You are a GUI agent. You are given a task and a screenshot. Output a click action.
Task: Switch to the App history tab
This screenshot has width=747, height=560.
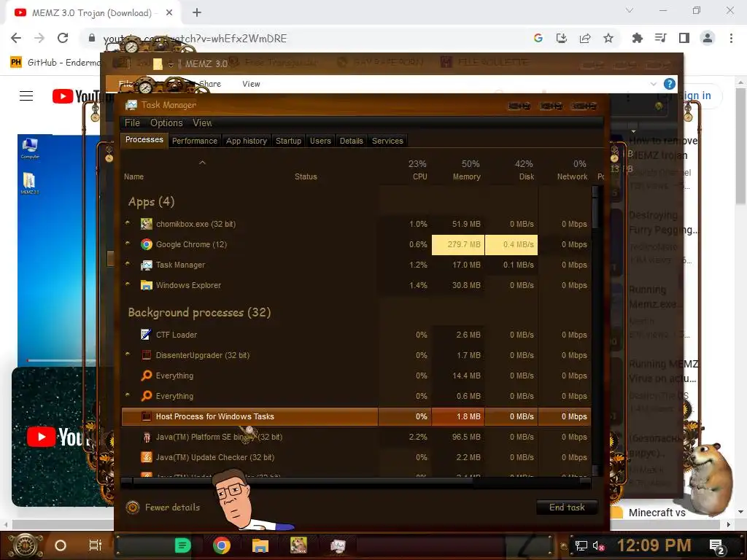click(x=247, y=141)
